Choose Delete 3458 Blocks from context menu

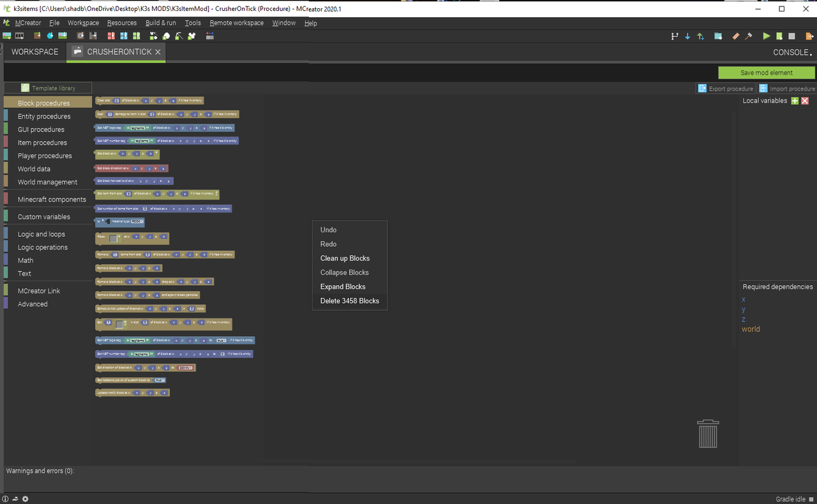(350, 300)
